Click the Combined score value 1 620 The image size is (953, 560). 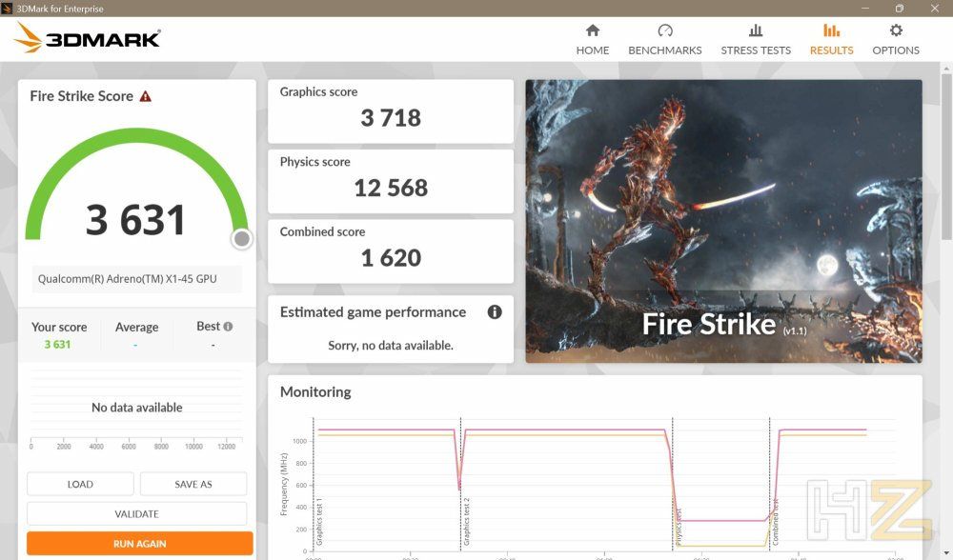(391, 257)
